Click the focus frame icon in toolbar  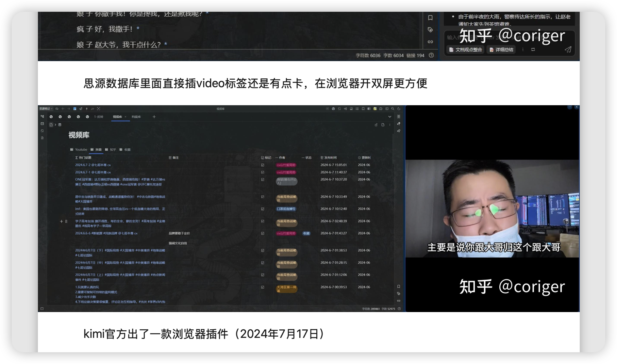(x=99, y=108)
